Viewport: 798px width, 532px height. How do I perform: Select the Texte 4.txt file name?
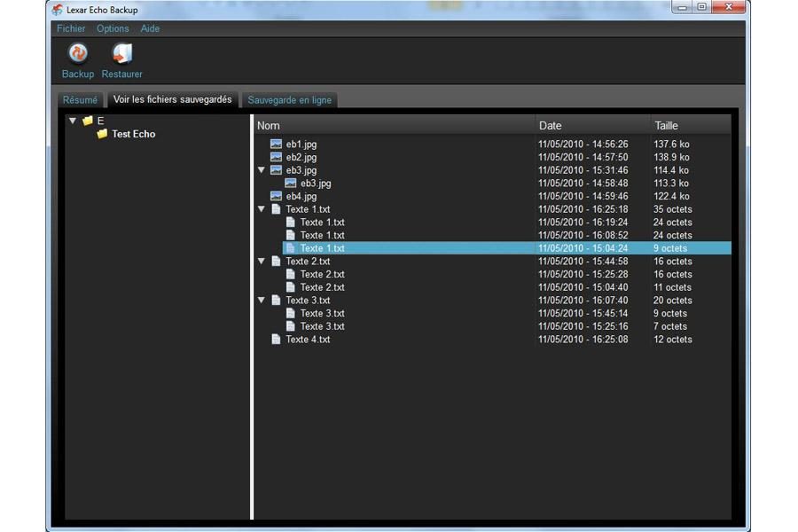point(308,339)
